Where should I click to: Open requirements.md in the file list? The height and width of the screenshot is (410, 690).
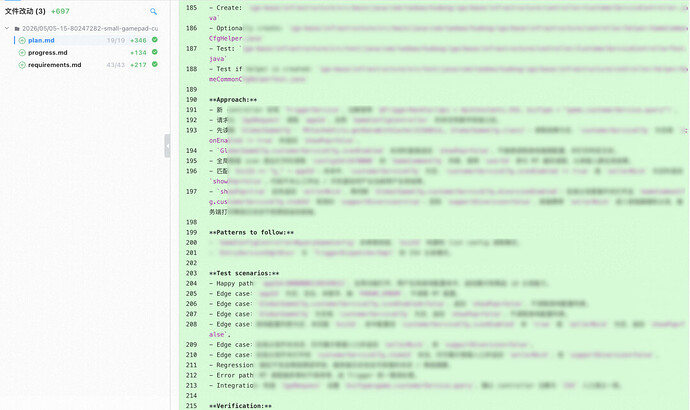point(55,65)
